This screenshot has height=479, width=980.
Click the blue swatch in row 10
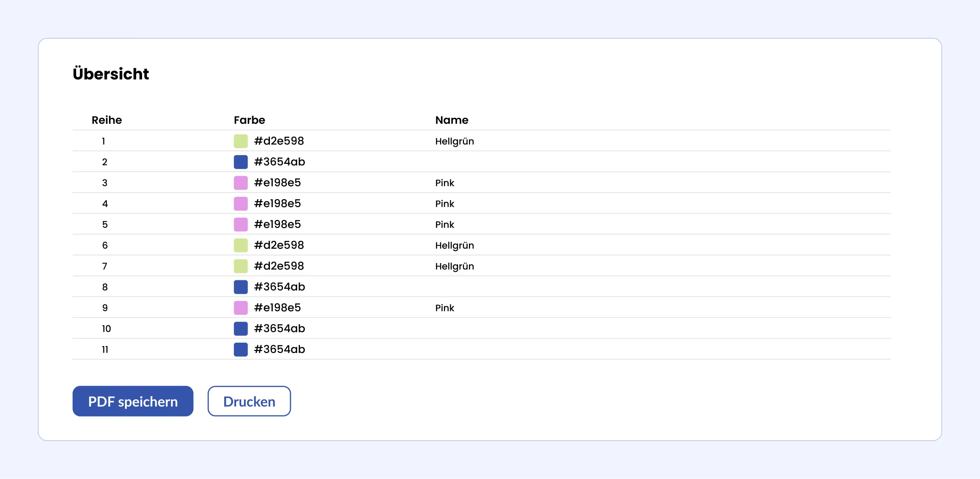pyautogui.click(x=241, y=329)
